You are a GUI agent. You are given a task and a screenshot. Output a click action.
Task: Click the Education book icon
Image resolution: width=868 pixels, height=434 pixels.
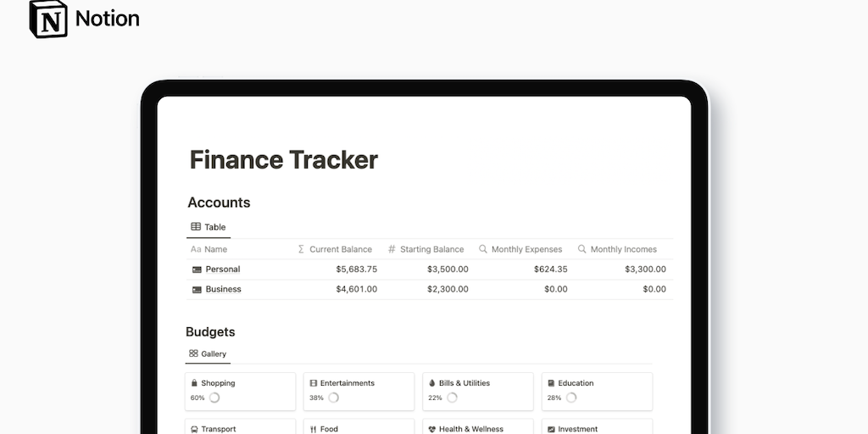551,383
